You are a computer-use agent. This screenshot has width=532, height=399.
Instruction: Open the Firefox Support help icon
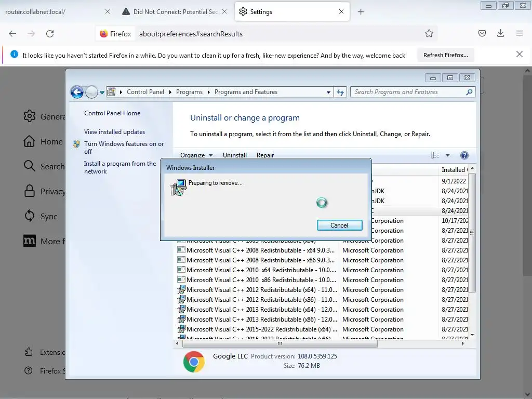coord(29,371)
